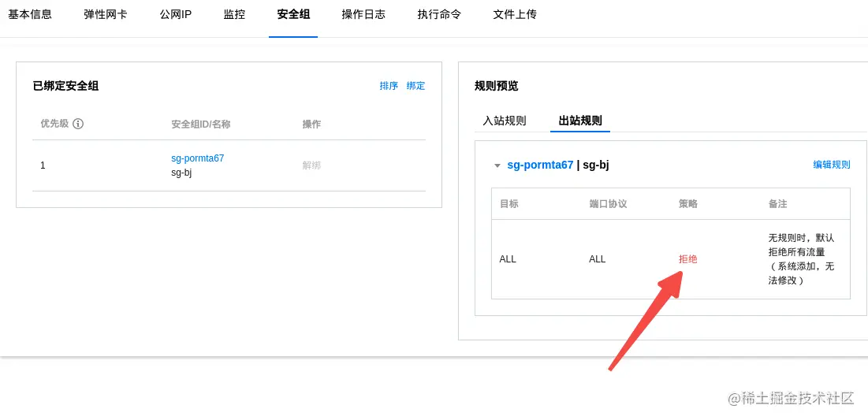
Task: Go to the 监控 tab
Action: coord(234,14)
